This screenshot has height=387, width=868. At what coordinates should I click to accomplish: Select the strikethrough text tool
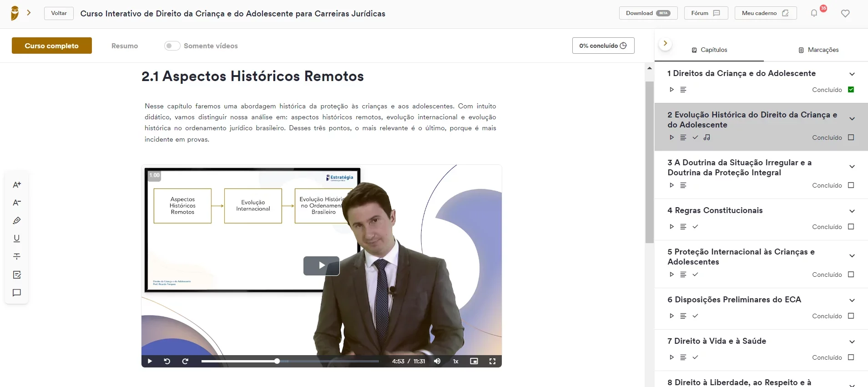coord(17,256)
